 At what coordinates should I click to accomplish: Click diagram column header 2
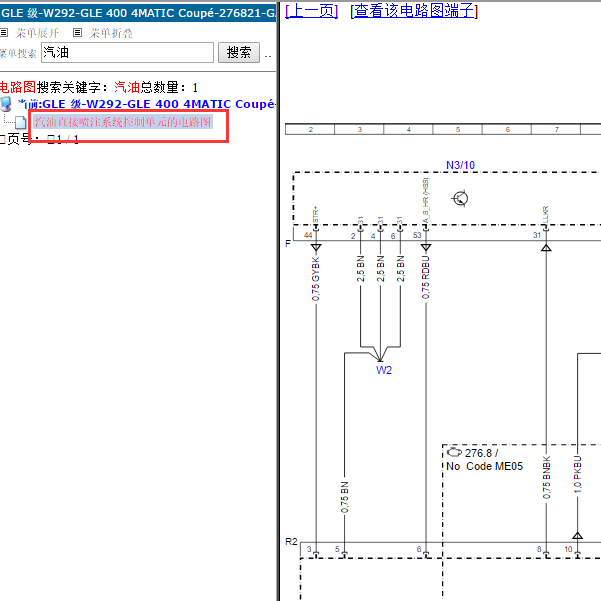[x=311, y=130]
